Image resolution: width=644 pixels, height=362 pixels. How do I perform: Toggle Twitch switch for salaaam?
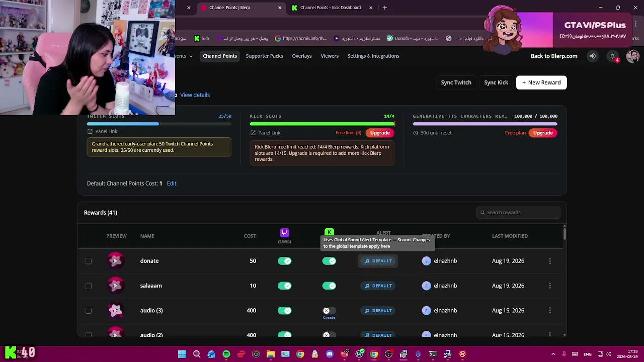(284, 286)
